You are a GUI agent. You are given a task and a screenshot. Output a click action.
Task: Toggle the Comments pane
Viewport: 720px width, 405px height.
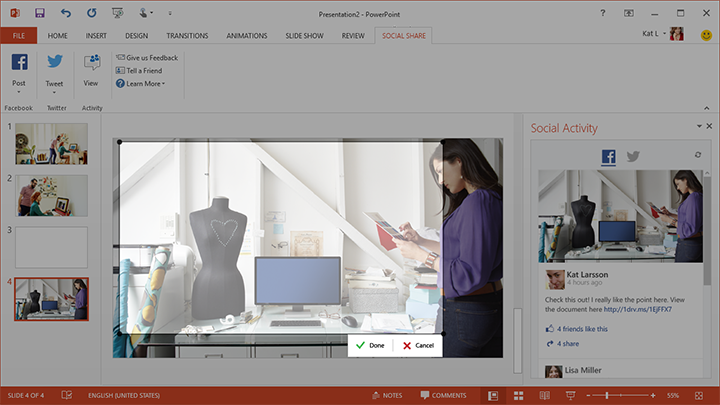443,395
